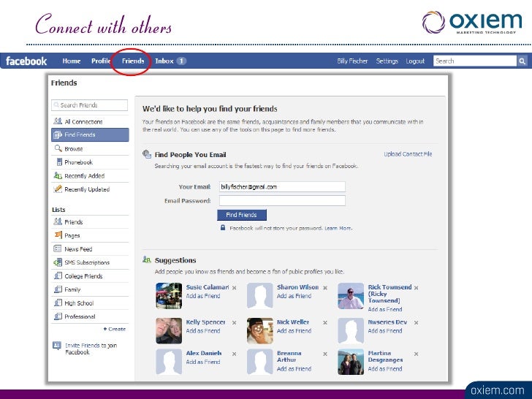Dismiss the Nick Weller suggestion

[325, 323]
